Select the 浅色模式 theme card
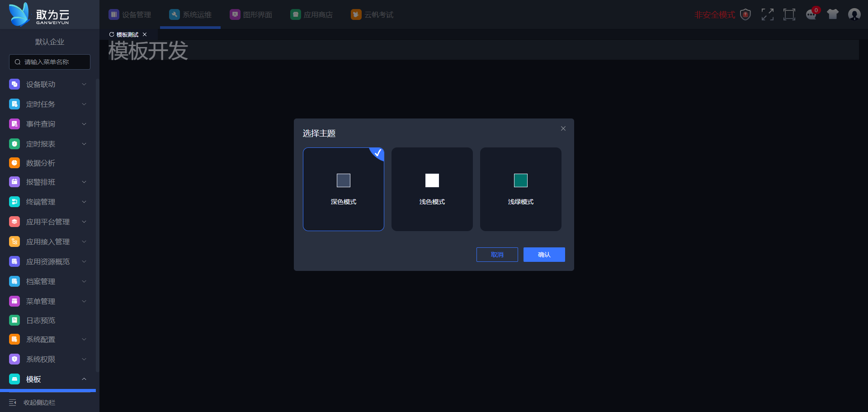 (432, 189)
